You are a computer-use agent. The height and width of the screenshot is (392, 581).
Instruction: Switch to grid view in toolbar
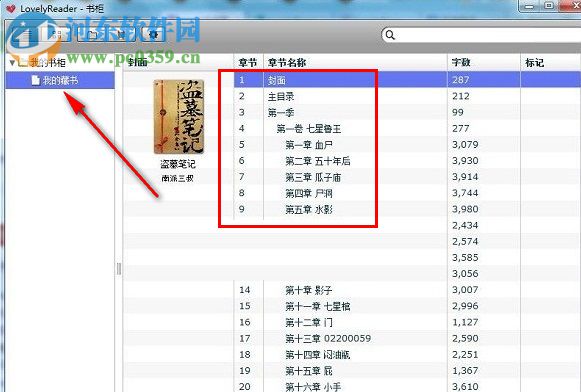(x=57, y=35)
